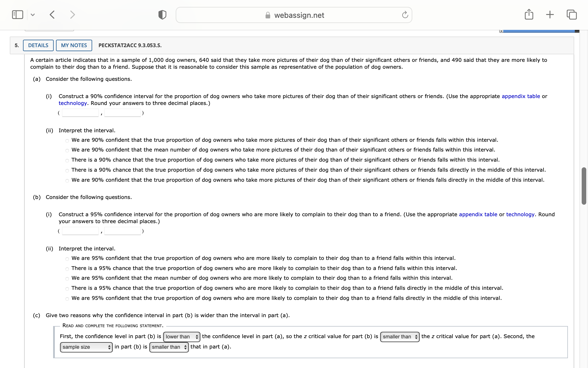This screenshot has width=588, height=368.
Task: Open the 'lower than' confidence level dropdown
Action: 182,337
